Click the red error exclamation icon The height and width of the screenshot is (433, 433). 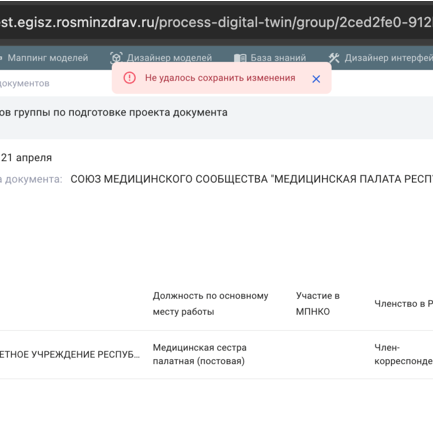(x=129, y=78)
